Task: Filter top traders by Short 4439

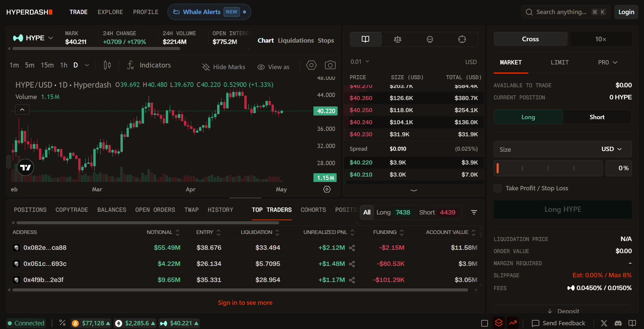Action: tap(437, 212)
